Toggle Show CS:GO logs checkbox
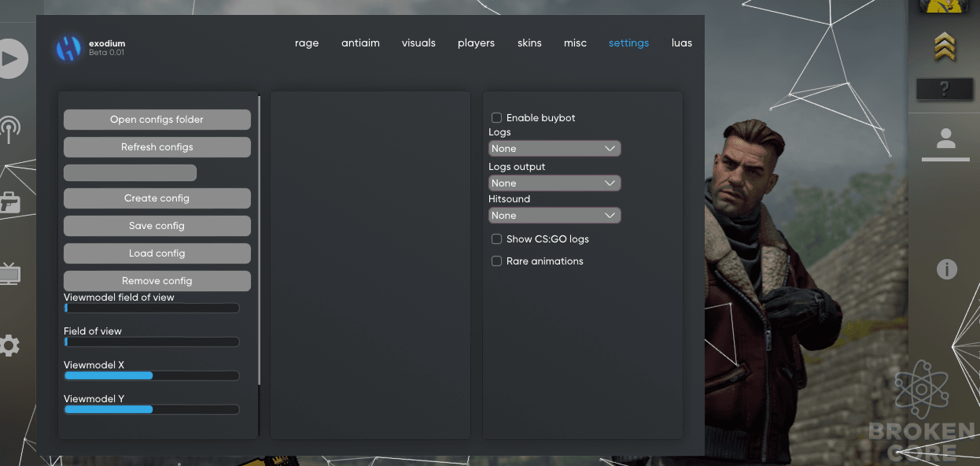 coord(496,239)
